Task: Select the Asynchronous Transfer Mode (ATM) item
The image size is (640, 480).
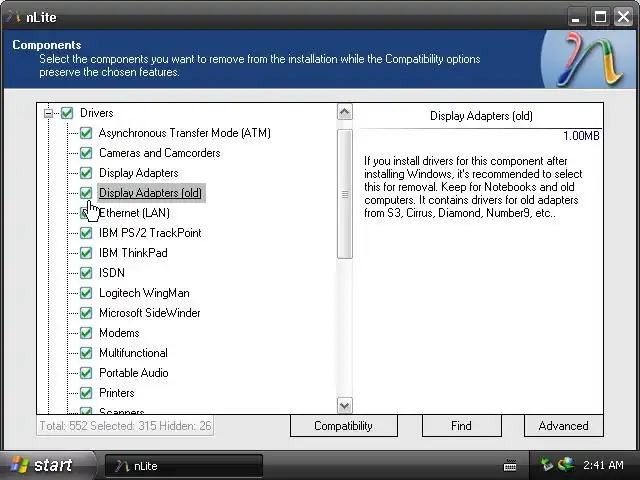Action: [184, 133]
